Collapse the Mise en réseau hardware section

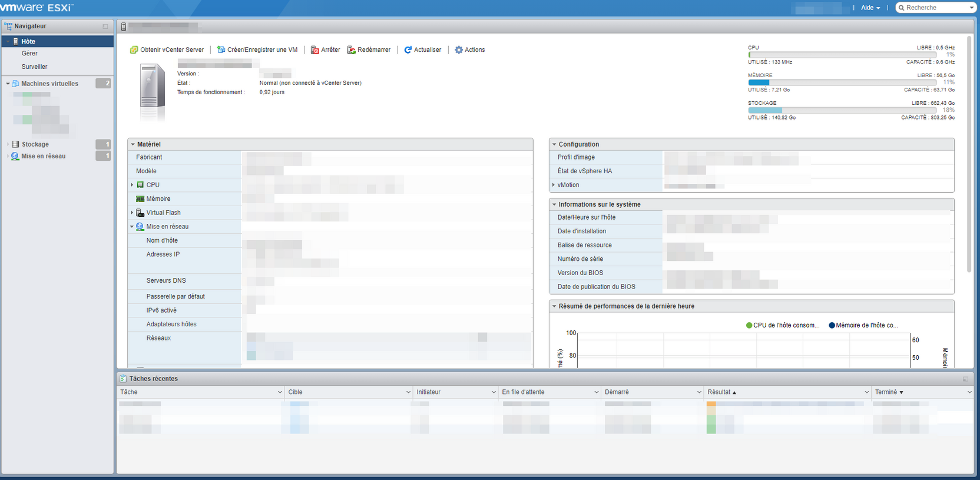click(132, 227)
